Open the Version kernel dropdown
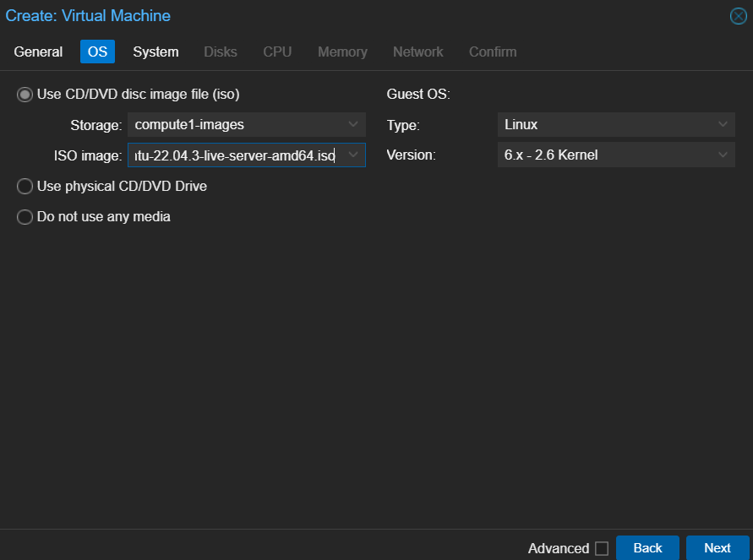 pos(723,155)
